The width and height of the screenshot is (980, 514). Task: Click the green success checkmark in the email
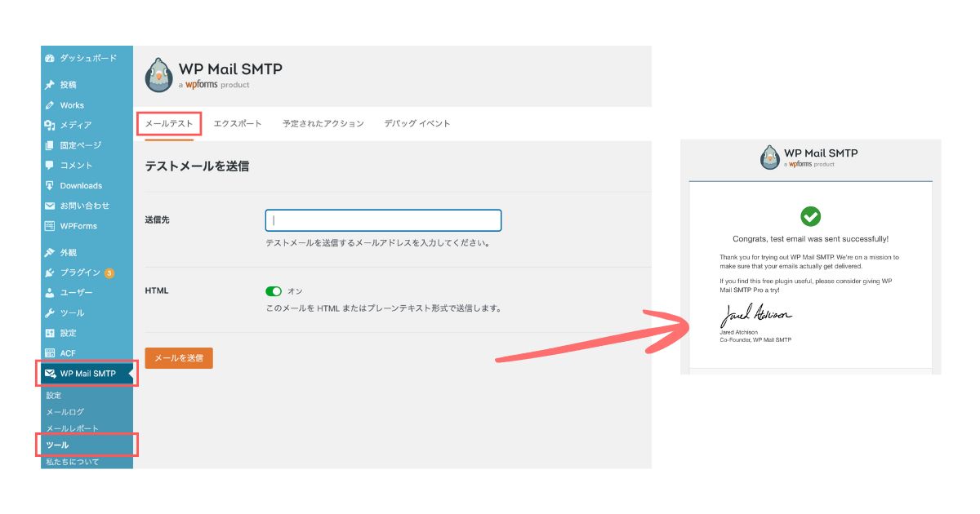pos(810,216)
